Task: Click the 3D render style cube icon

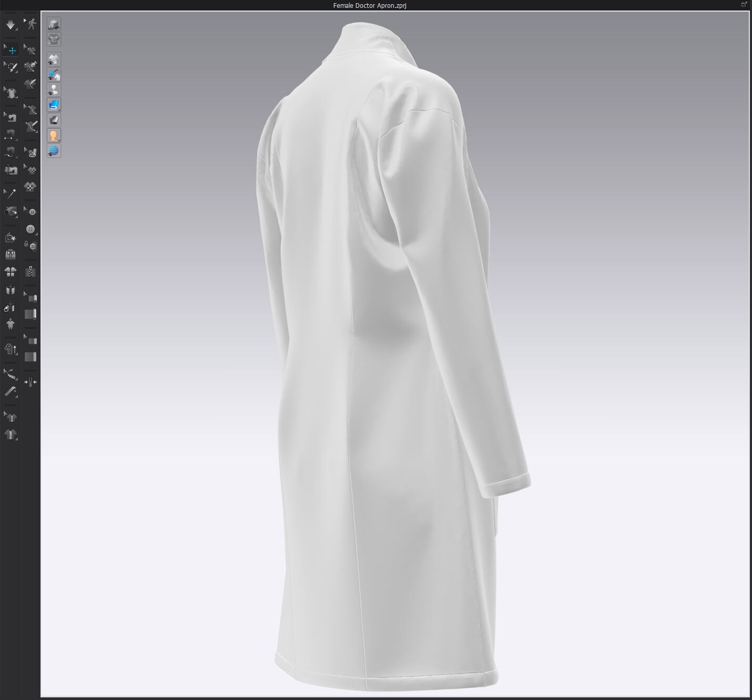Action: click(x=53, y=24)
